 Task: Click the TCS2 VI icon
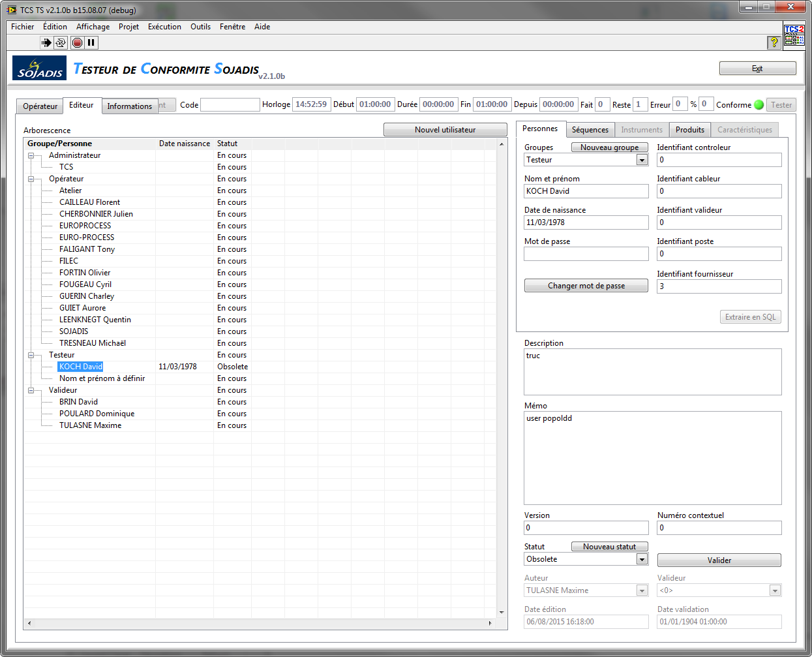click(x=794, y=35)
